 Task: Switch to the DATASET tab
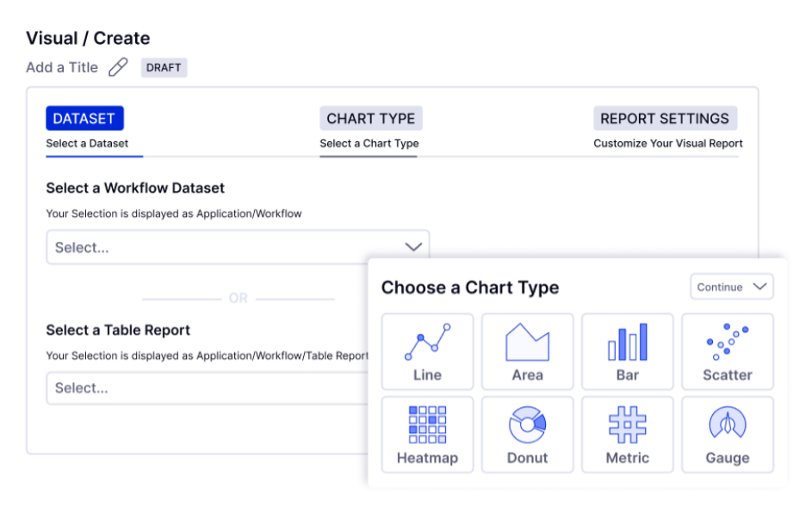(84, 118)
